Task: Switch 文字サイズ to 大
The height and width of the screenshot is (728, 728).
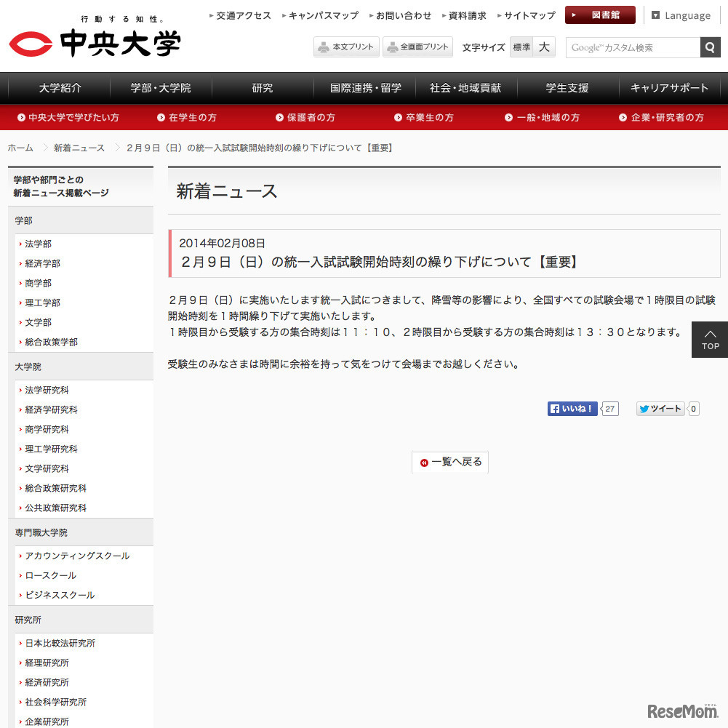Action: pos(543,47)
